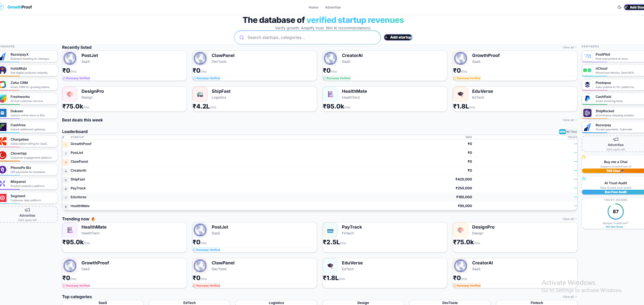Click the Zoho CRM sponsor logo
Viewport: 644px width, 305px height.
[3, 85]
